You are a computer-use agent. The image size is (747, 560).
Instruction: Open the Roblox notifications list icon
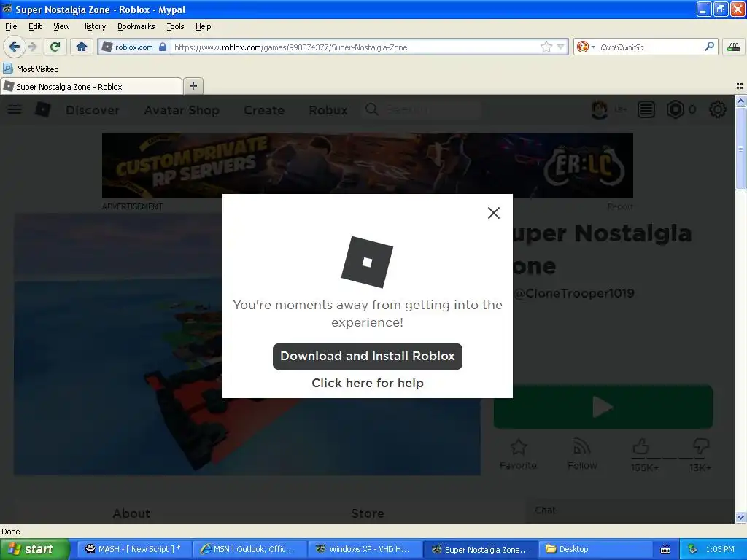(646, 110)
